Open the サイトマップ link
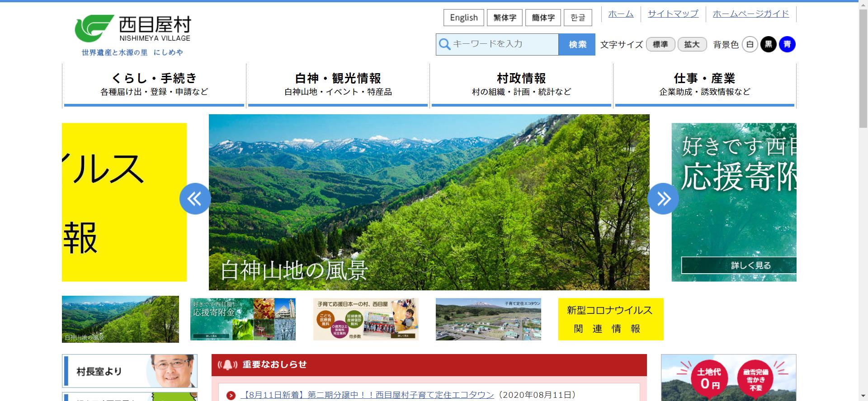The image size is (868, 401). pos(673,14)
